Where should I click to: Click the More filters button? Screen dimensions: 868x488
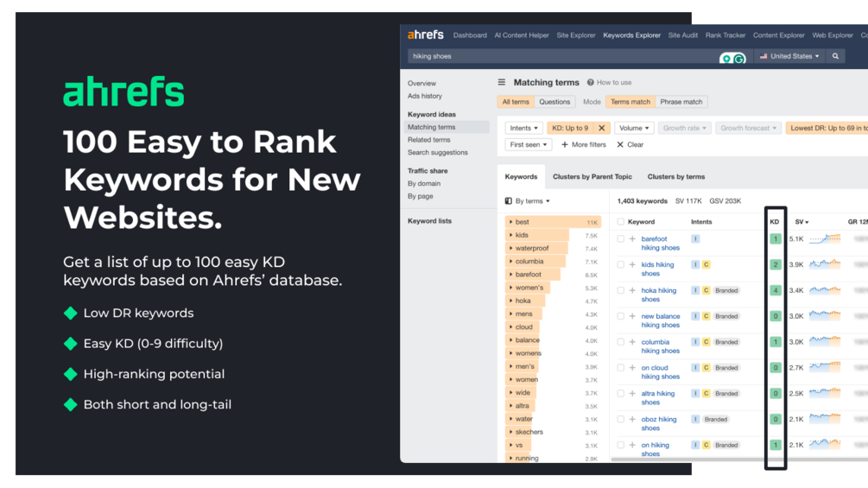[x=584, y=144]
